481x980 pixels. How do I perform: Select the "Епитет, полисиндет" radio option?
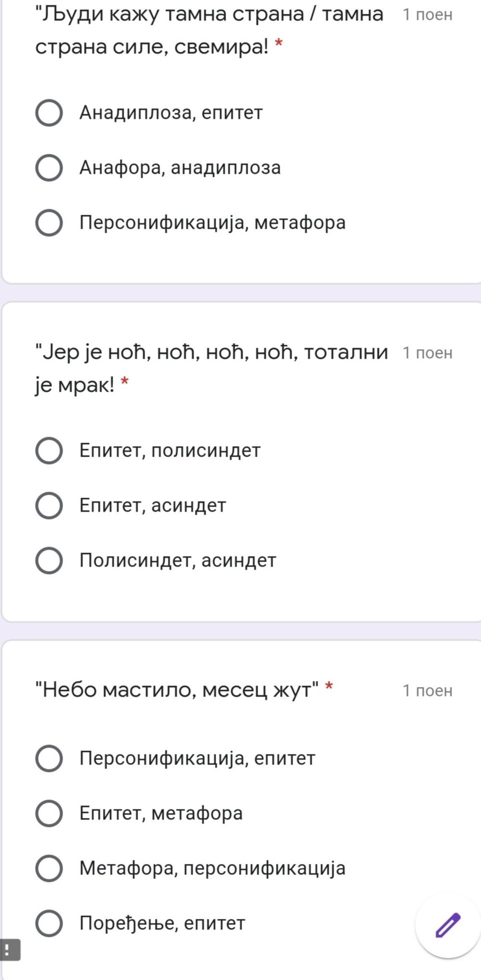pyautogui.click(x=49, y=451)
